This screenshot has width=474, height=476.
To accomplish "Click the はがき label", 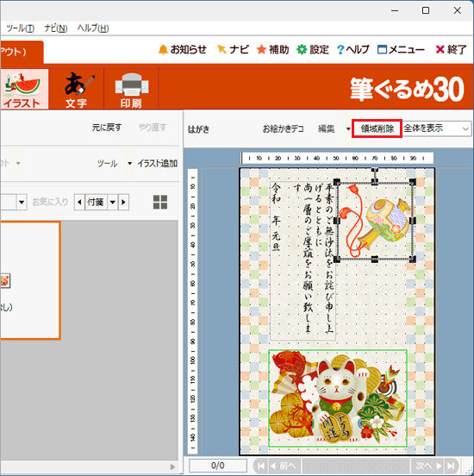I will (x=199, y=129).
